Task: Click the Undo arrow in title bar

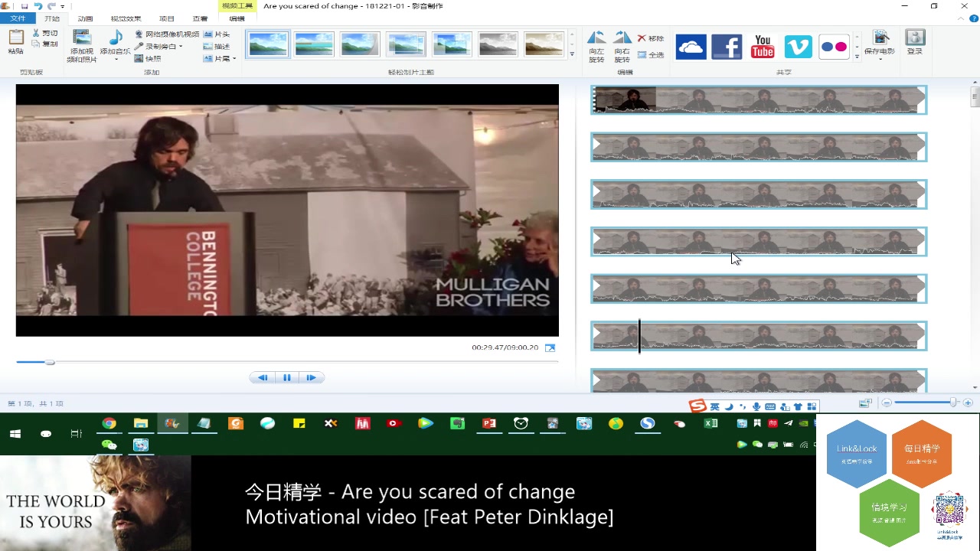Action: [38, 6]
